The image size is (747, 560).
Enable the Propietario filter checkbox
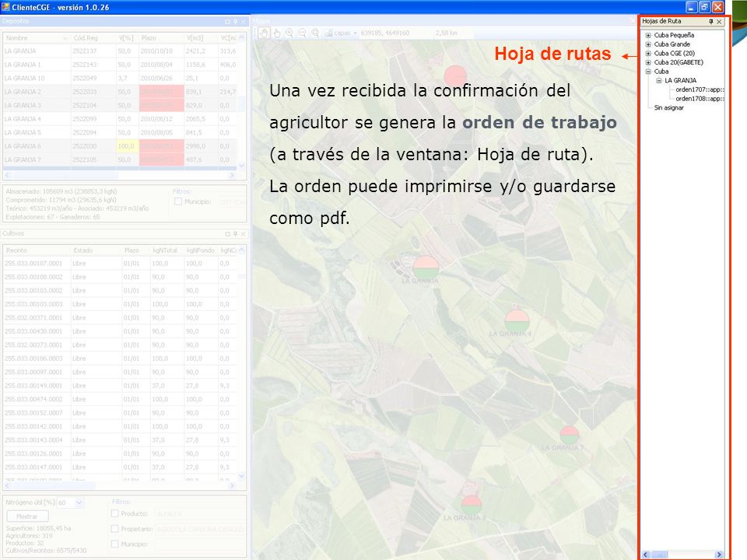point(114,529)
